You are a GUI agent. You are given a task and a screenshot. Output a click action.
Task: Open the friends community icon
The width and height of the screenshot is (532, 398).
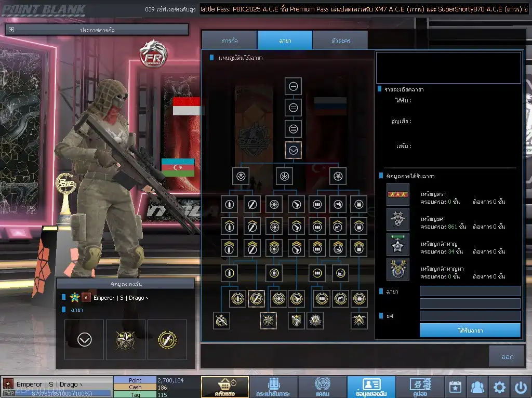[477, 387]
